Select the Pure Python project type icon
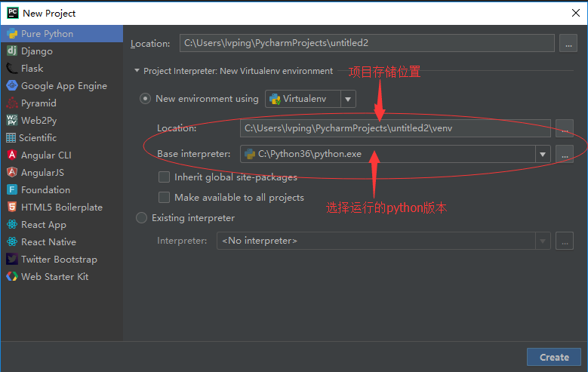588x372 pixels. (12, 34)
